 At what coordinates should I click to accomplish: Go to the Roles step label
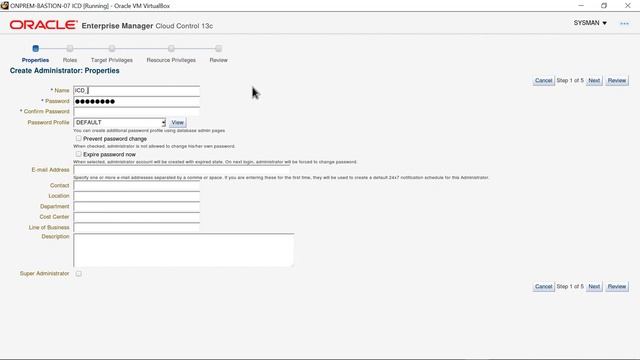70,60
